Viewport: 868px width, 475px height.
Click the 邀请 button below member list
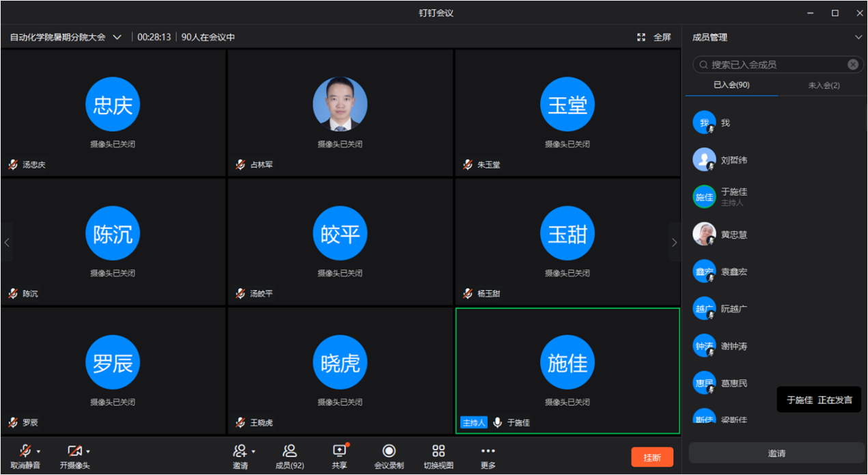[x=776, y=453]
